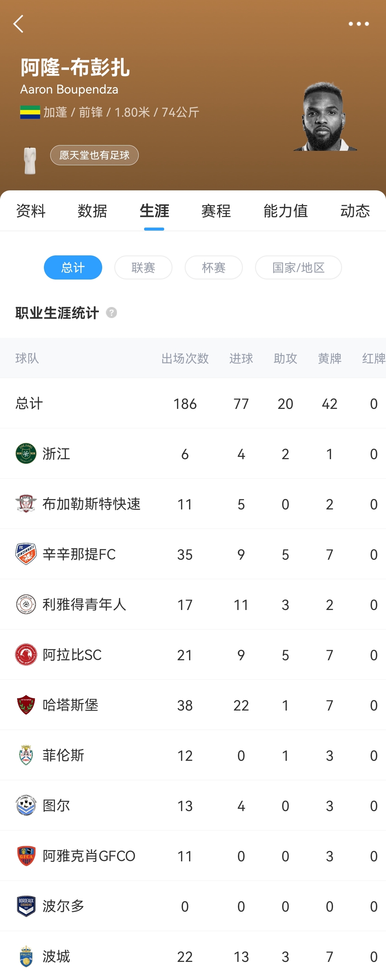386x980 pixels.
Task: Tap the 阿拉比SC red emblem
Action: pos(26,654)
